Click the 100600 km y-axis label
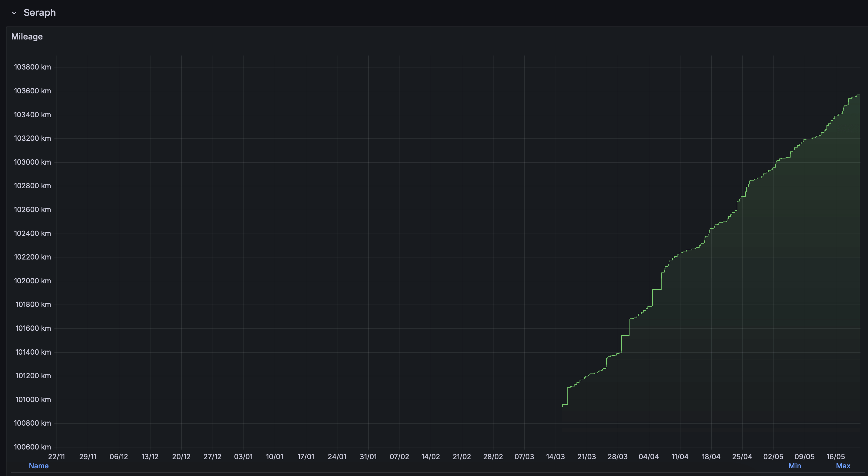Image resolution: width=868 pixels, height=476 pixels. (x=32, y=447)
